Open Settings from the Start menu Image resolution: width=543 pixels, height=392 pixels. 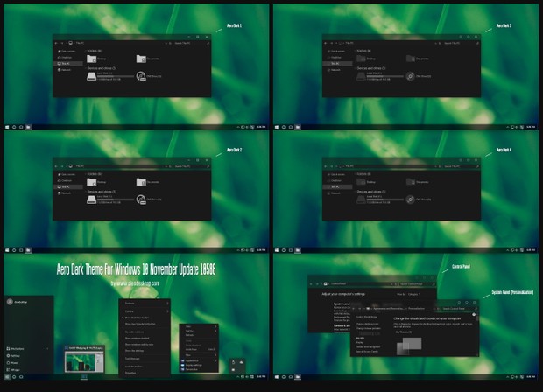click(13, 355)
